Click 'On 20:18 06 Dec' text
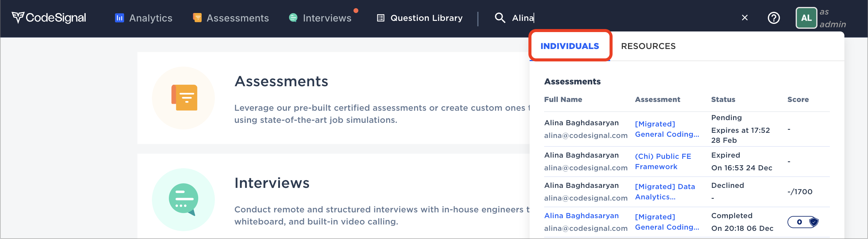The width and height of the screenshot is (868, 239). coord(742,228)
